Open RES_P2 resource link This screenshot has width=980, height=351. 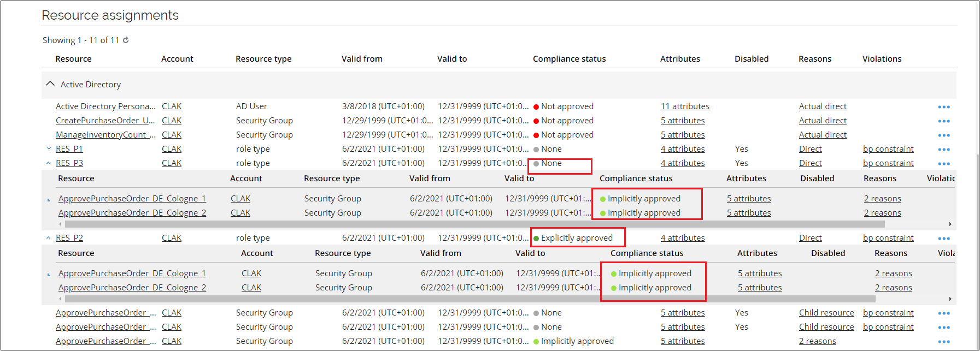click(69, 238)
